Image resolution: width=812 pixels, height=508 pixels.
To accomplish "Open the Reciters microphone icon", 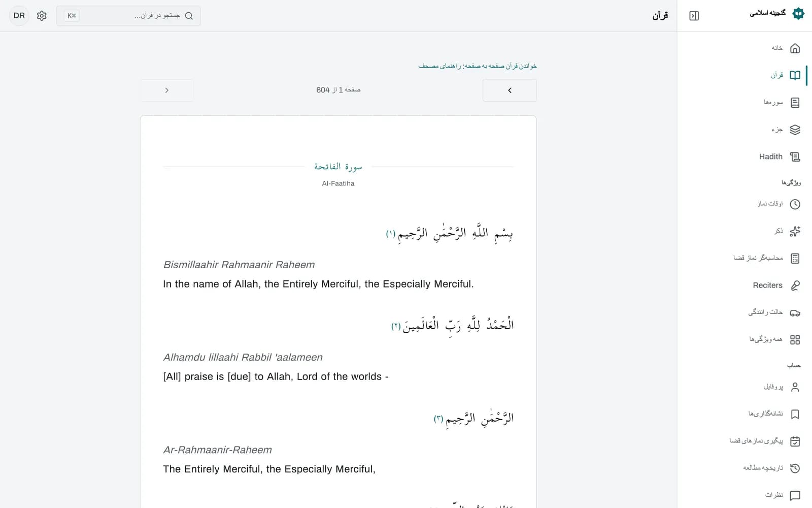I will (795, 285).
